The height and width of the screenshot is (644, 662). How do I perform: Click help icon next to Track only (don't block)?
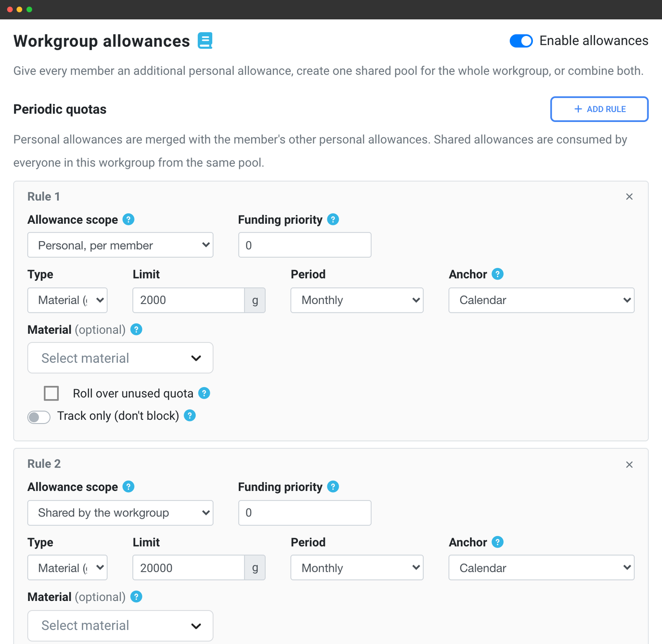point(190,415)
